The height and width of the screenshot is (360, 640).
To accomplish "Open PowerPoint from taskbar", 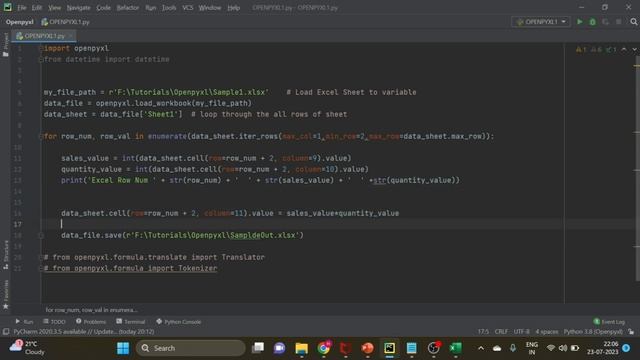I will (367, 348).
